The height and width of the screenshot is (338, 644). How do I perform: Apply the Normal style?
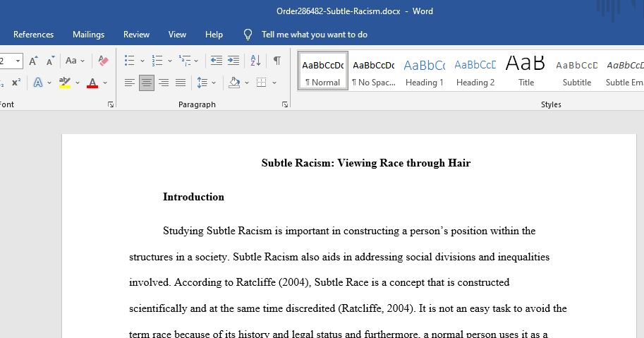[323, 71]
